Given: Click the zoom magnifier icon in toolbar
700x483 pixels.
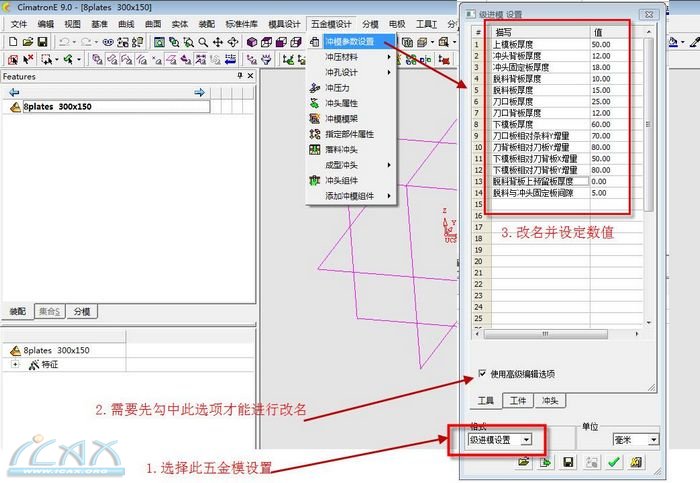Looking at the screenshot, I should [203, 42].
